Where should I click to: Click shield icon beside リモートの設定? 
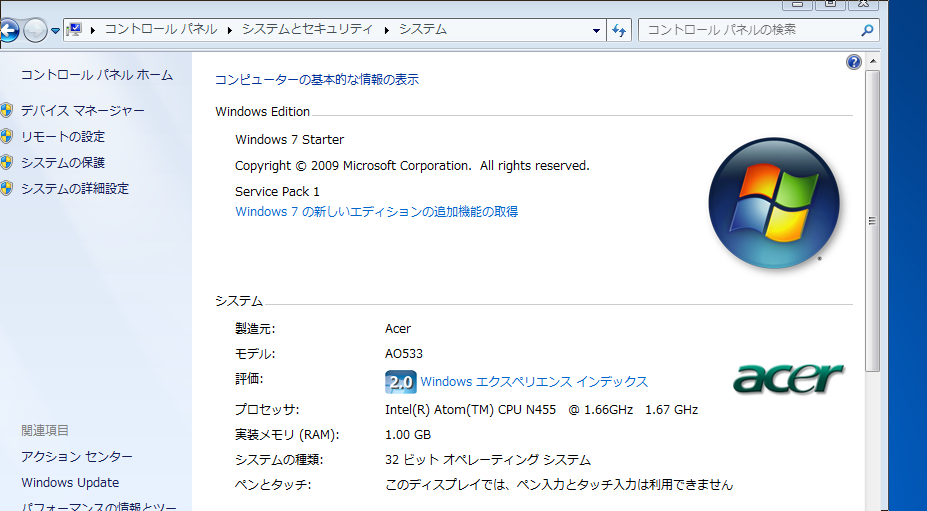tap(7, 137)
